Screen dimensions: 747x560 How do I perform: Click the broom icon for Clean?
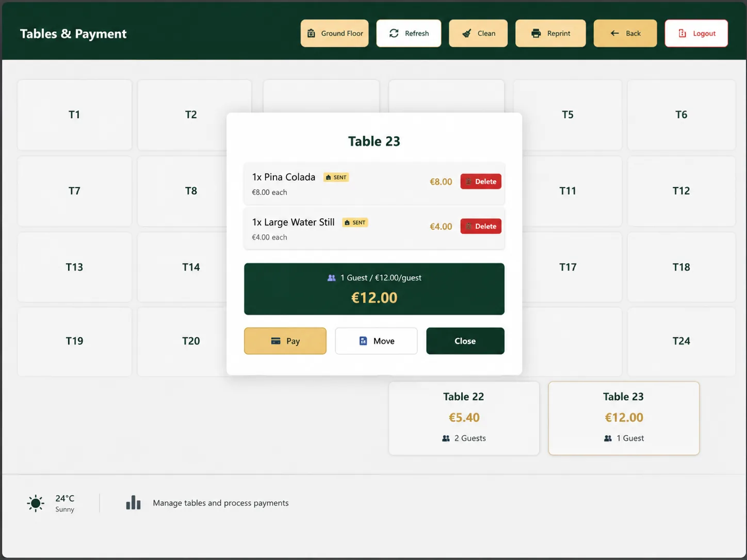click(x=466, y=33)
